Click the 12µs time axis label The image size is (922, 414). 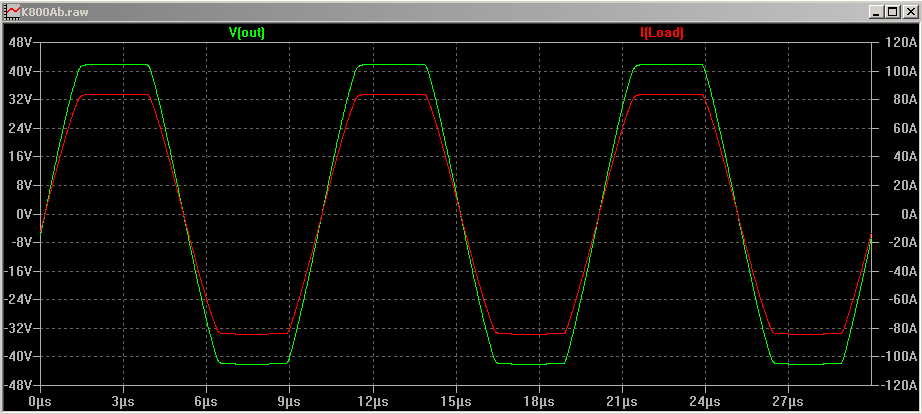[x=372, y=403]
